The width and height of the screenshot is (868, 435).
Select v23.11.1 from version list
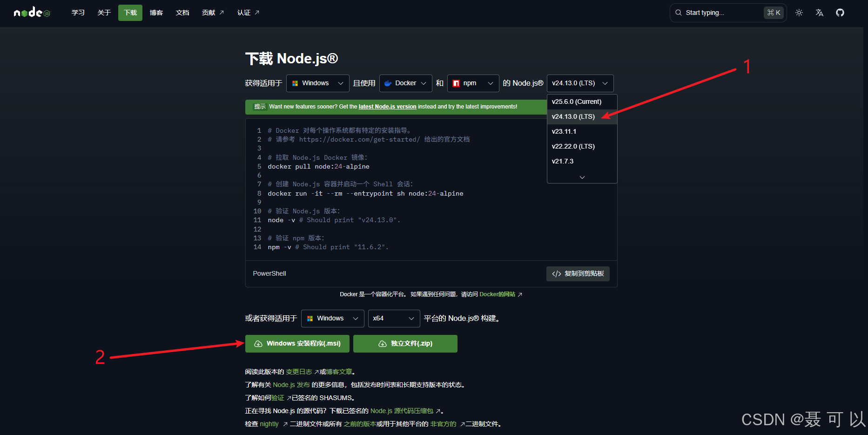pyautogui.click(x=582, y=131)
